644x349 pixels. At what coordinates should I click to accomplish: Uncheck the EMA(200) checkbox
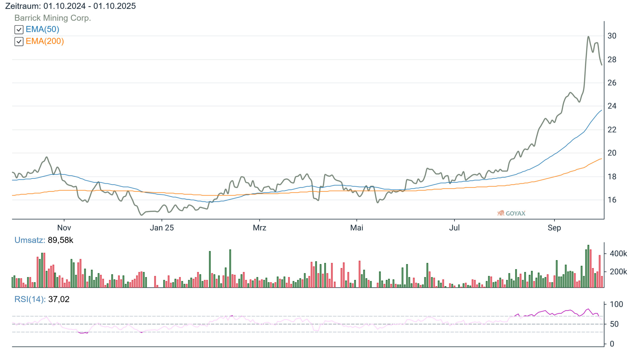[19, 41]
